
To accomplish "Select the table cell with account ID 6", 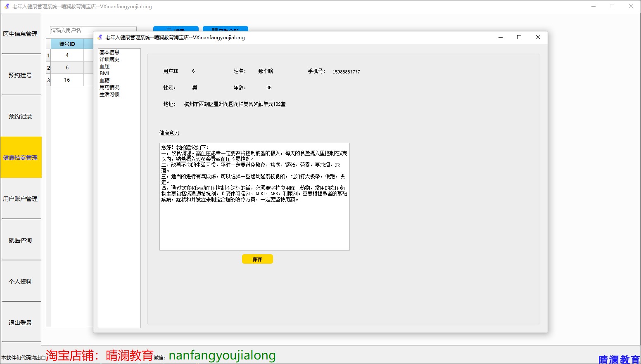I will [x=67, y=68].
